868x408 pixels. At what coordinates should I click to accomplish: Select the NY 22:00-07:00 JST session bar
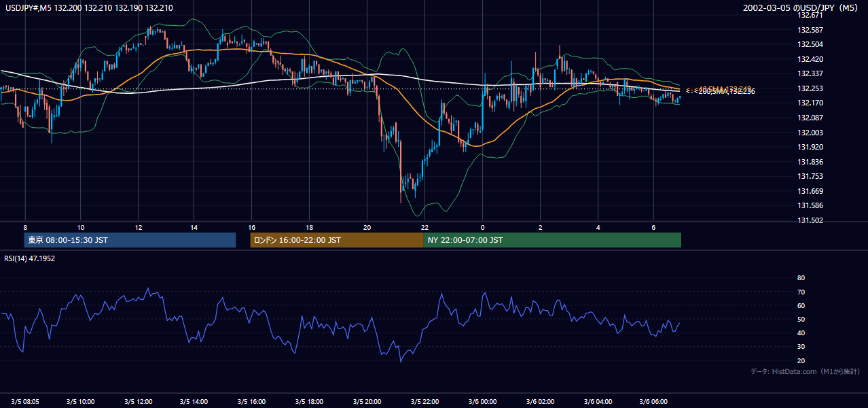(x=552, y=240)
